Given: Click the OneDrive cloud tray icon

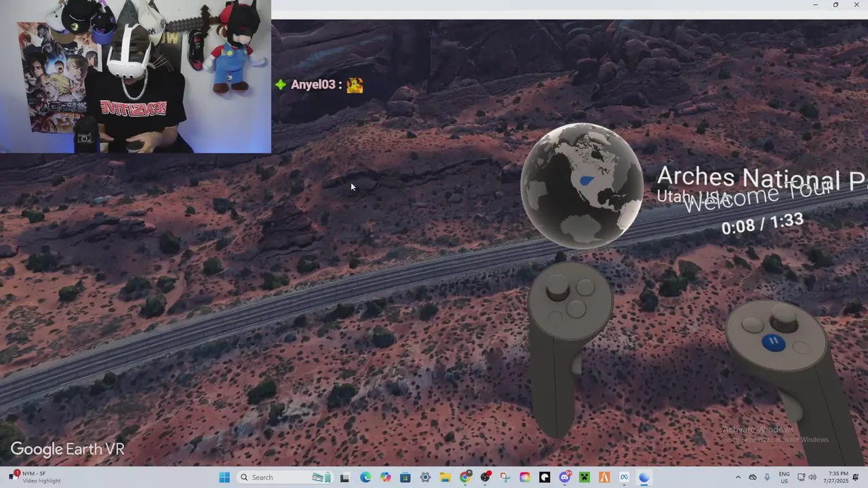Looking at the screenshot, I should 753,477.
